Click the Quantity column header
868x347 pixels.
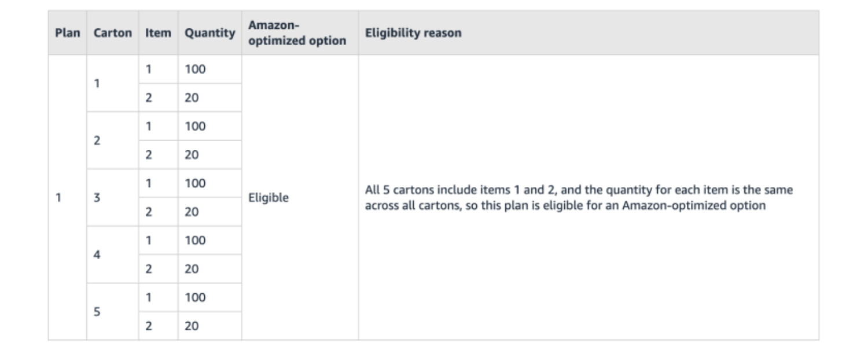(209, 33)
